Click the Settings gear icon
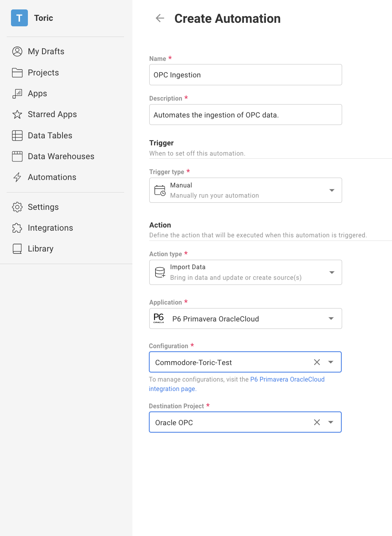The image size is (392, 536). tap(17, 207)
